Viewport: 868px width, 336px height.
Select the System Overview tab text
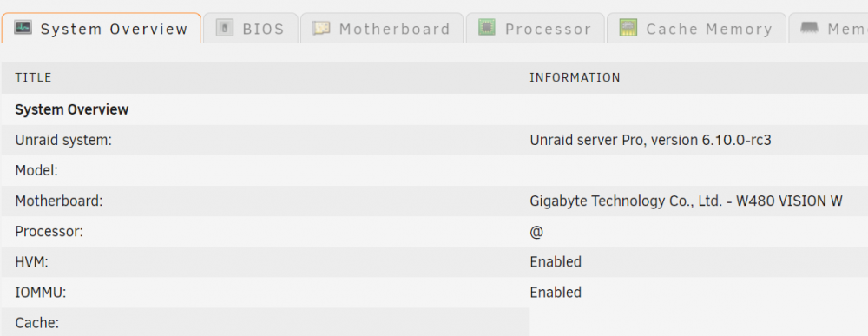114,30
